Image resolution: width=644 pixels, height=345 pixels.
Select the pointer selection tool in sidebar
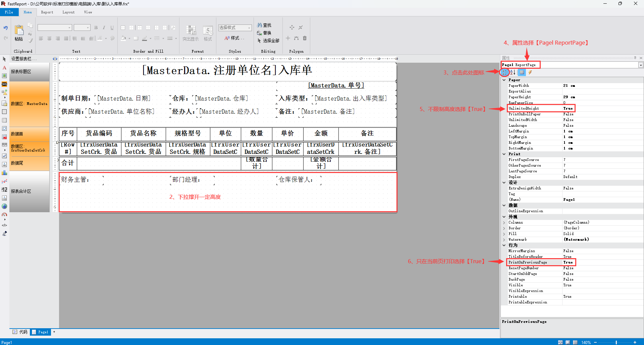pyautogui.click(x=4, y=59)
